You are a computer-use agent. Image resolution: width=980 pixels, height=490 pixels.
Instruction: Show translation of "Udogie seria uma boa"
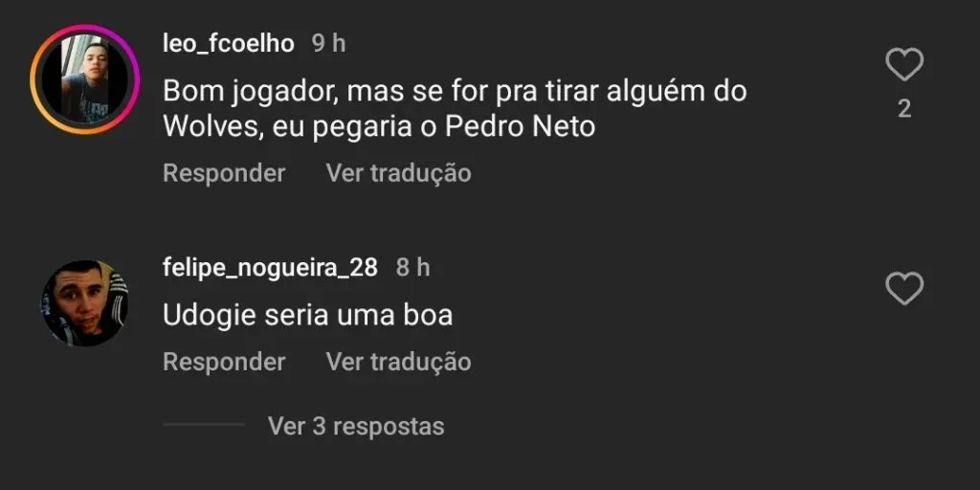398,362
